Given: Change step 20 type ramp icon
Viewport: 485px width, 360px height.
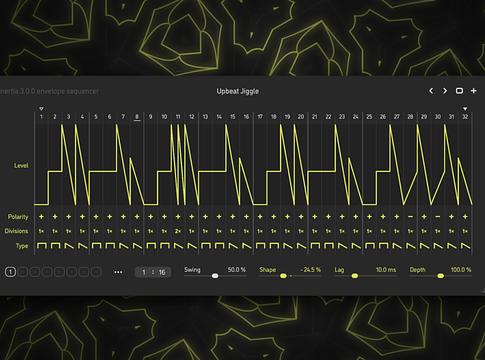Looking at the screenshot, I should pyautogui.click(x=301, y=246).
